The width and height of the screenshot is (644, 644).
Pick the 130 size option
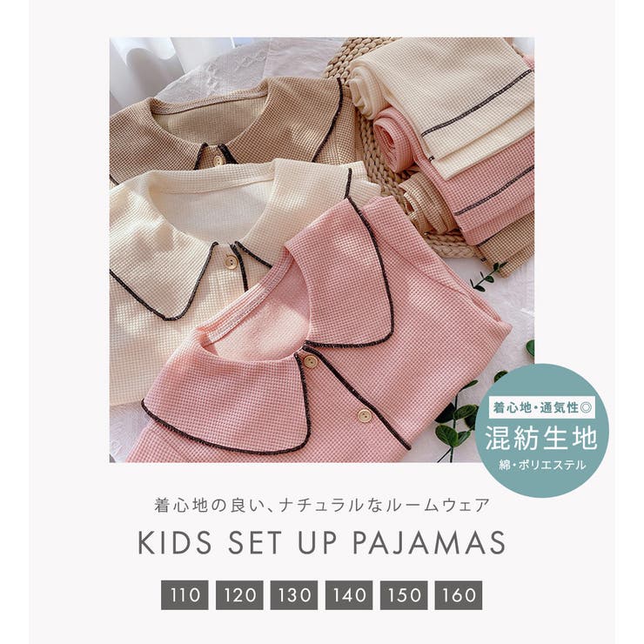(x=294, y=594)
